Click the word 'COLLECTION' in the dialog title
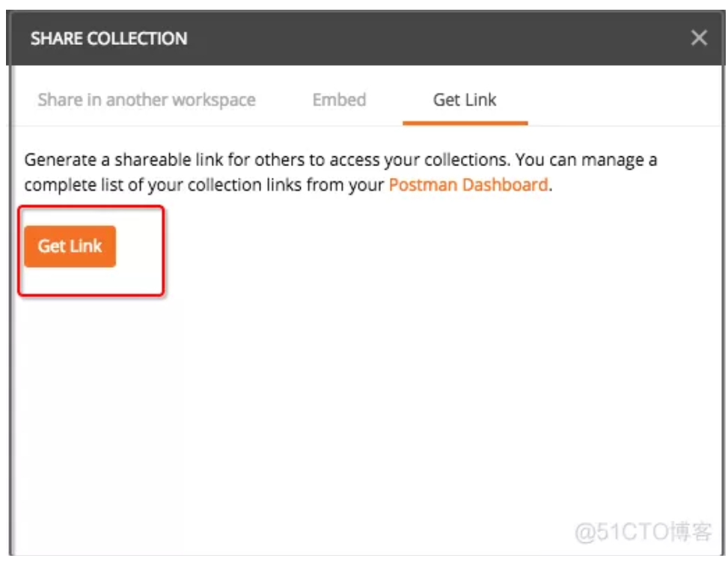 (138, 38)
